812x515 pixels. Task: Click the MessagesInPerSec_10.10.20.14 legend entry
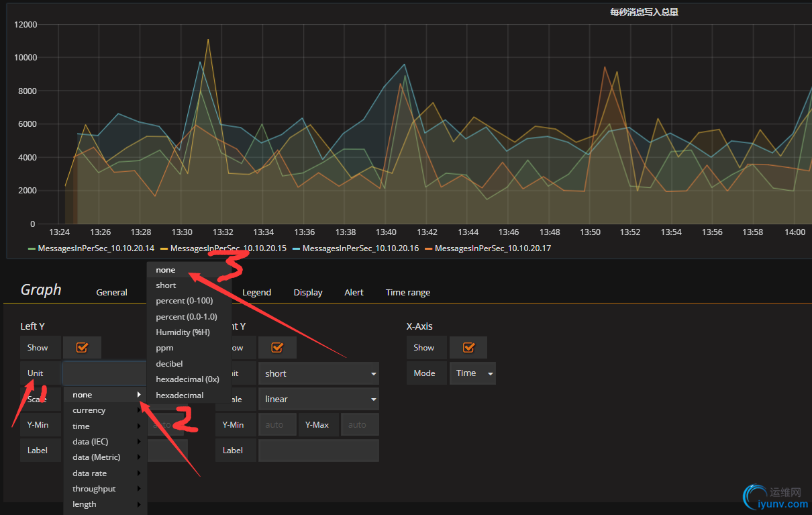click(x=95, y=248)
